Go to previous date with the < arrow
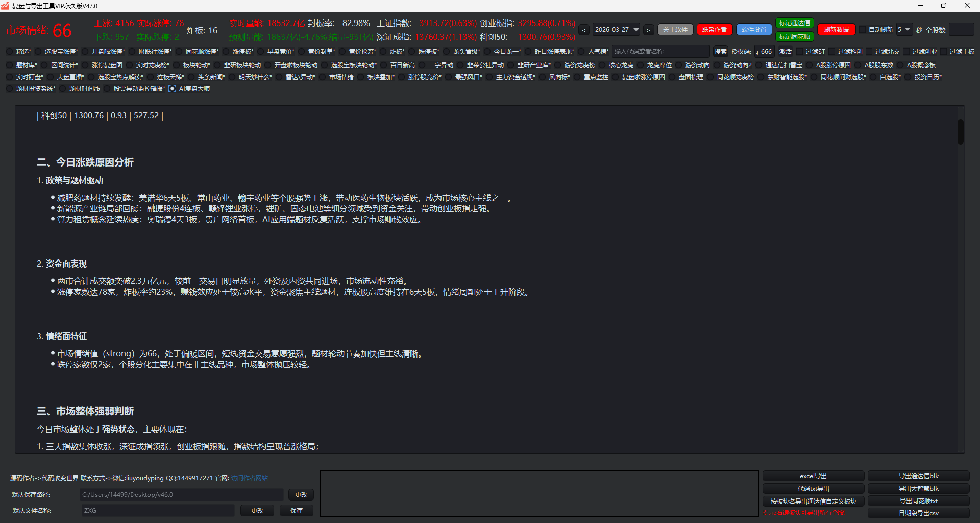The width and height of the screenshot is (980, 523). pyautogui.click(x=584, y=30)
